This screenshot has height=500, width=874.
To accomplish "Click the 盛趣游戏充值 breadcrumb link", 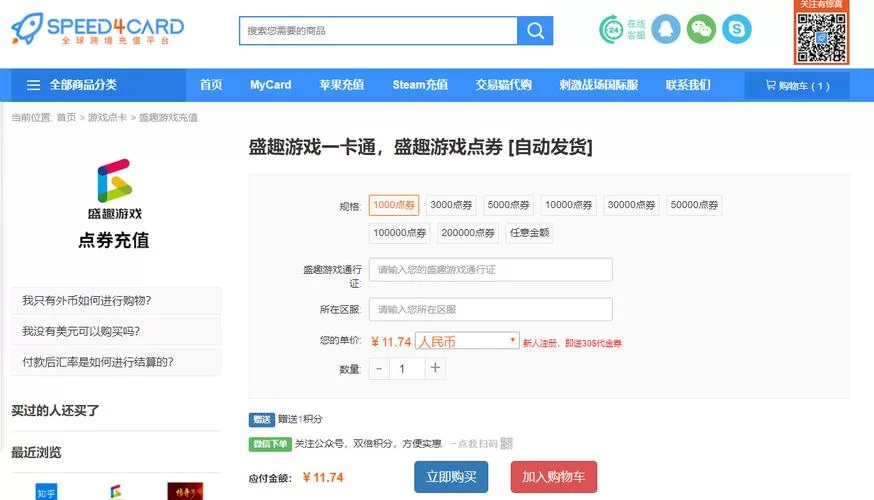I will (x=168, y=118).
